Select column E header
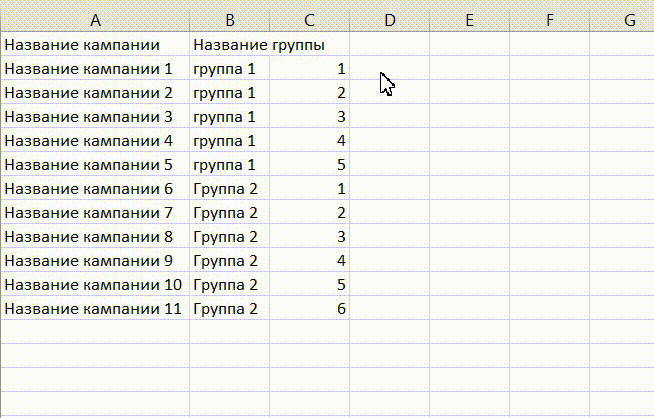This screenshot has width=654, height=418. pyautogui.click(x=470, y=20)
